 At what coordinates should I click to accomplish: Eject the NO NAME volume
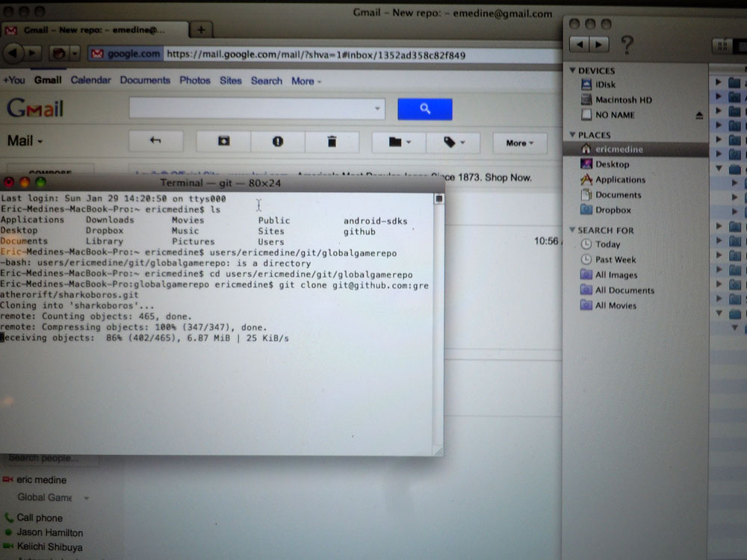699,115
